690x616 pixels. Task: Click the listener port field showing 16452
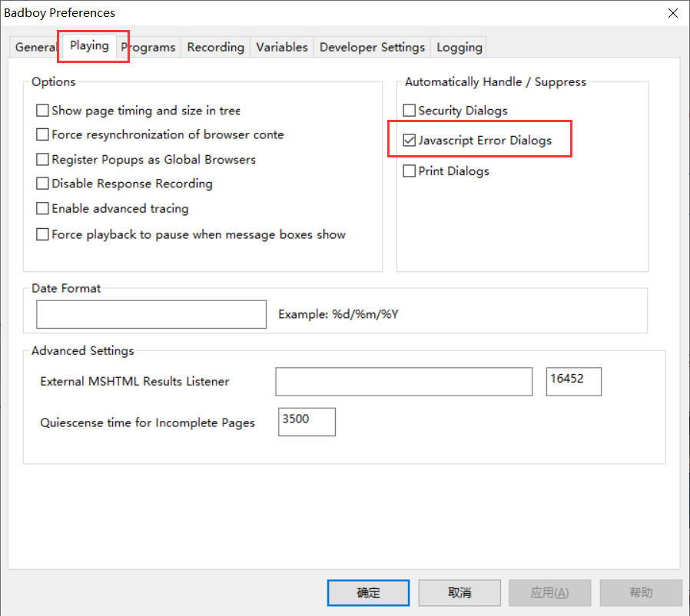click(x=574, y=382)
